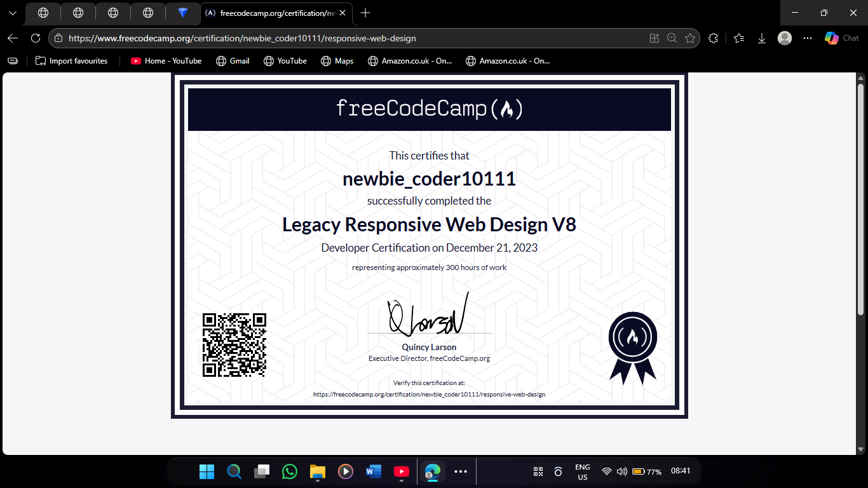Viewport: 868px width, 488px height.
Task: Open the volume control slider
Action: [x=621, y=471]
